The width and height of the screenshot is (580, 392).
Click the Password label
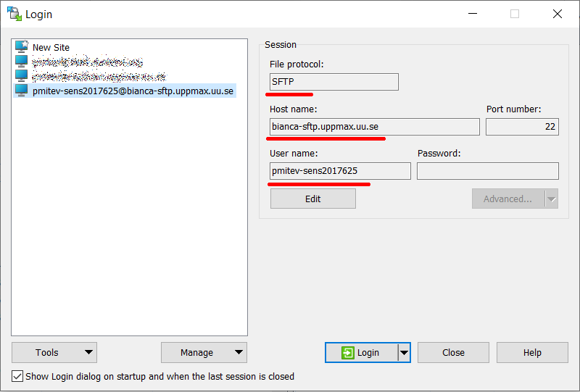point(439,154)
